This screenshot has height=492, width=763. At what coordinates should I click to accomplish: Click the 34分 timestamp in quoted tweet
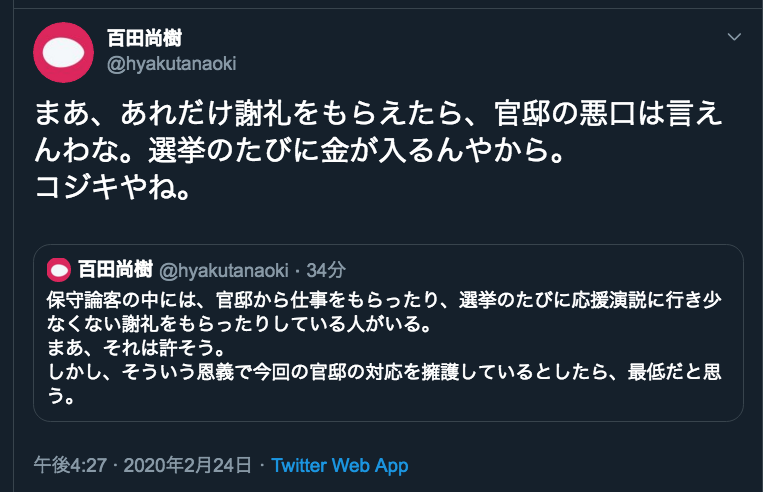point(327,270)
